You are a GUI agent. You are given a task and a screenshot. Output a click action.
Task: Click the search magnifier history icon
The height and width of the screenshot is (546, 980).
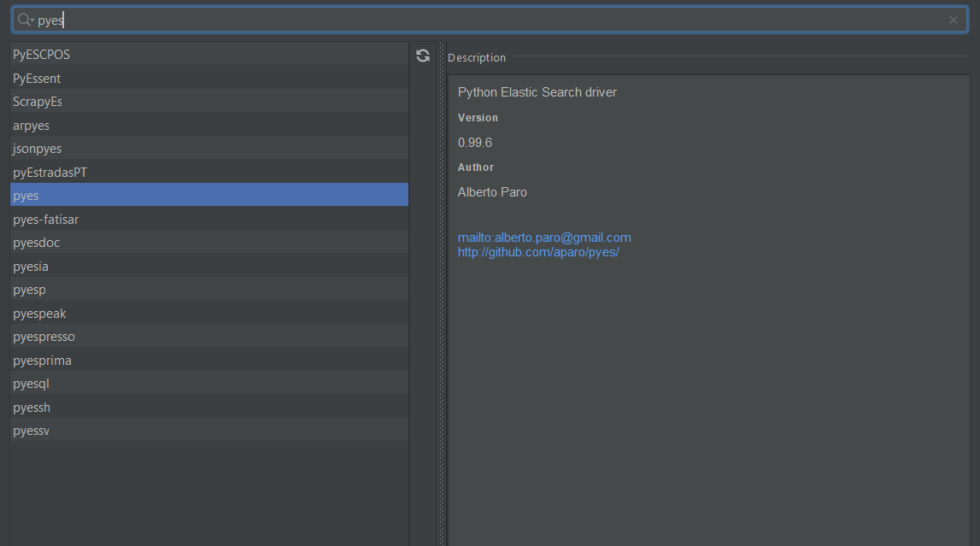[25, 20]
